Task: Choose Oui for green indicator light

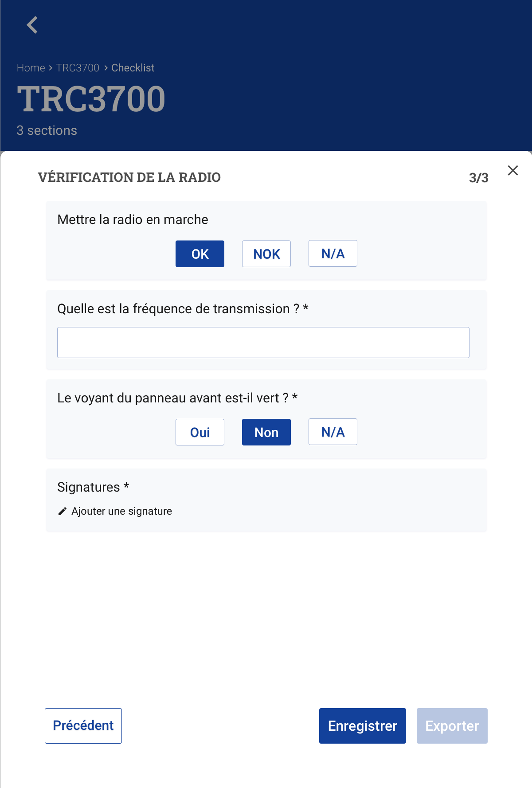Action: (200, 432)
